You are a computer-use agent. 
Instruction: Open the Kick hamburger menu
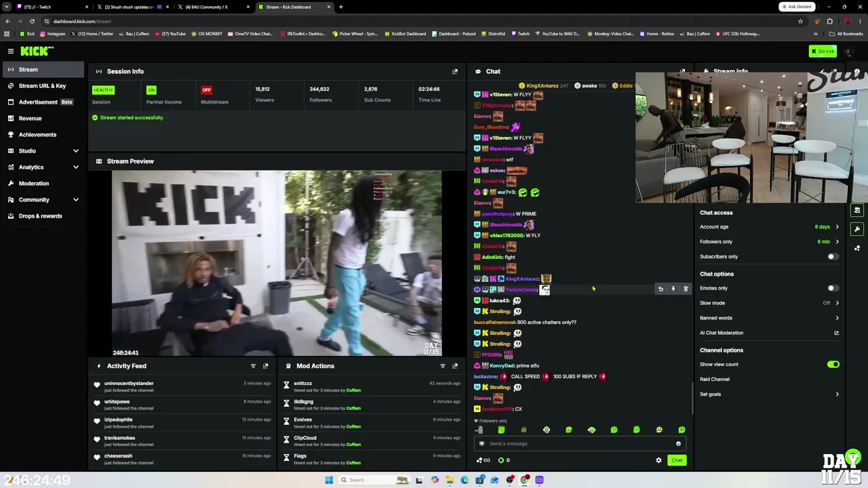tap(11, 52)
